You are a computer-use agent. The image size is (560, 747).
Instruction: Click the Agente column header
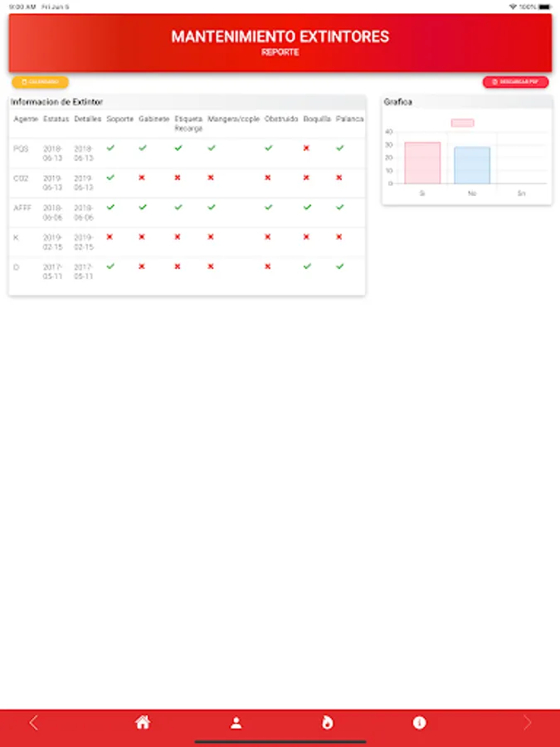tap(26, 119)
